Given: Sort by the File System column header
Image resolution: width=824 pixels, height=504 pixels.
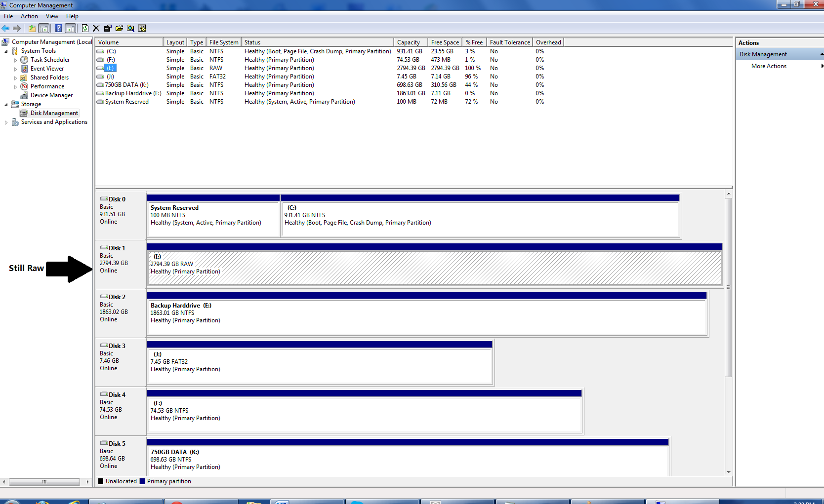Looking at the screenshot, I should [223, 42].
